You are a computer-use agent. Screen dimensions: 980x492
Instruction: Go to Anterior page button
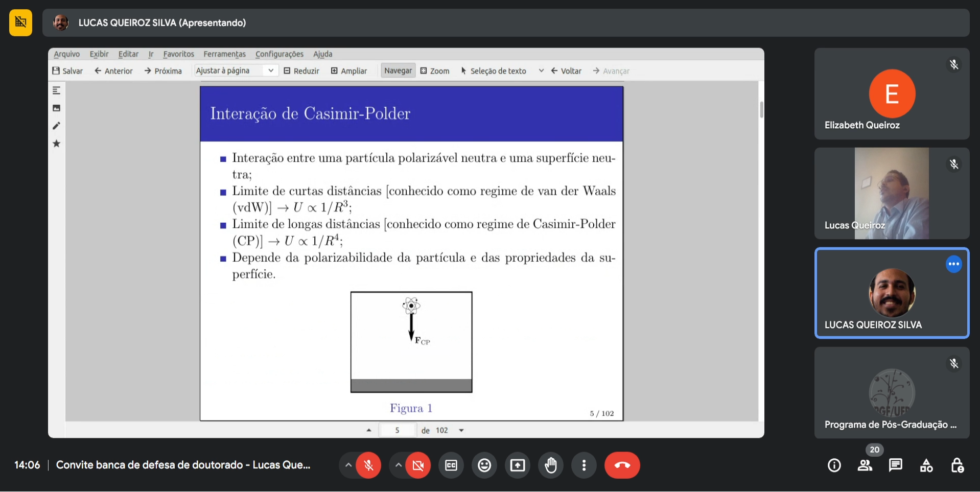click(x=113, y=71)
